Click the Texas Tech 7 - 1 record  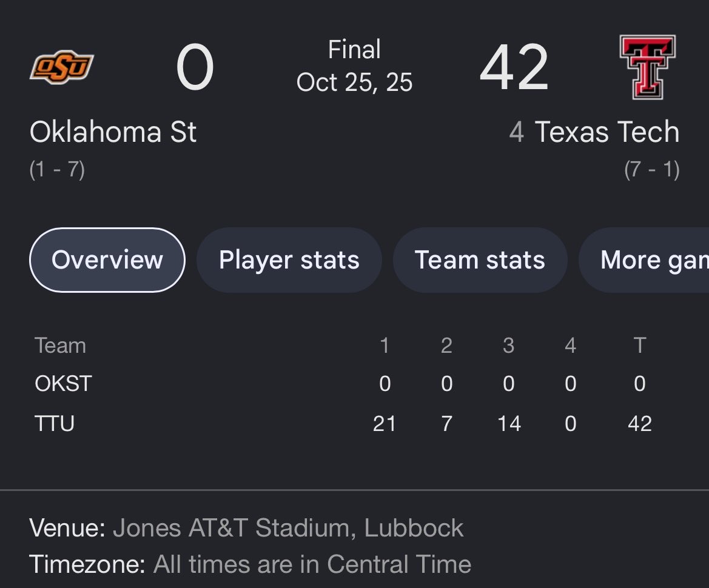(x=652, y=170)
